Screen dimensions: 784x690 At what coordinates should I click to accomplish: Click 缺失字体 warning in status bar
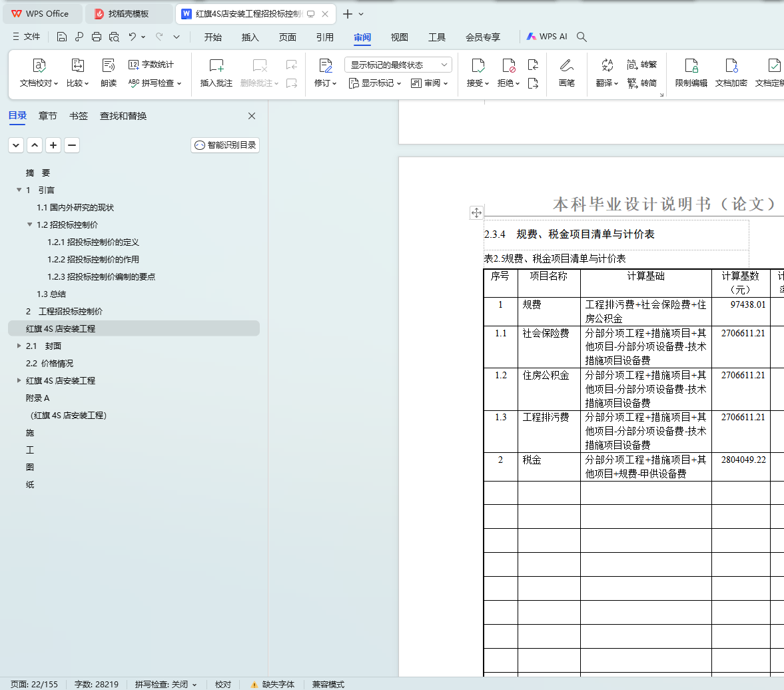tap(272, 684)
